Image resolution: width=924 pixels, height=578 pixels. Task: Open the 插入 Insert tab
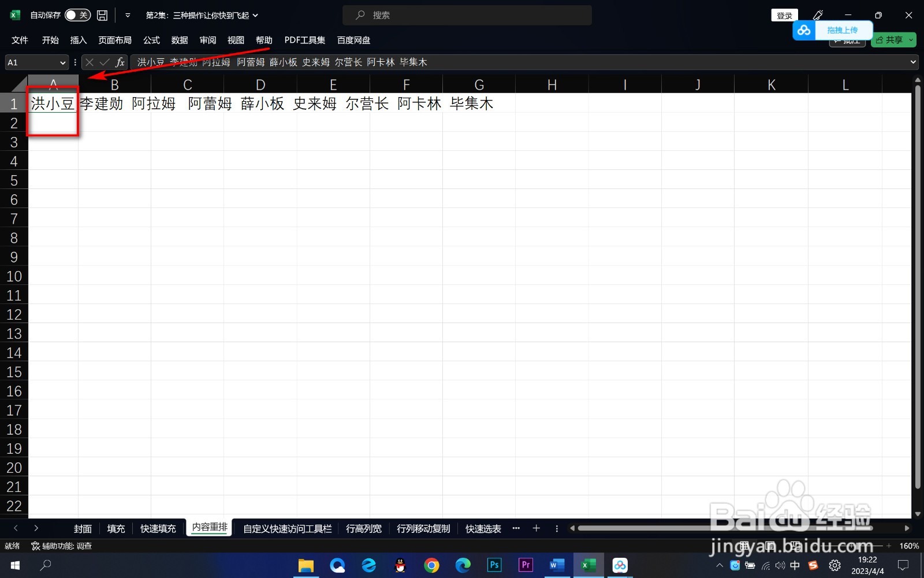(x=79, y=40)
